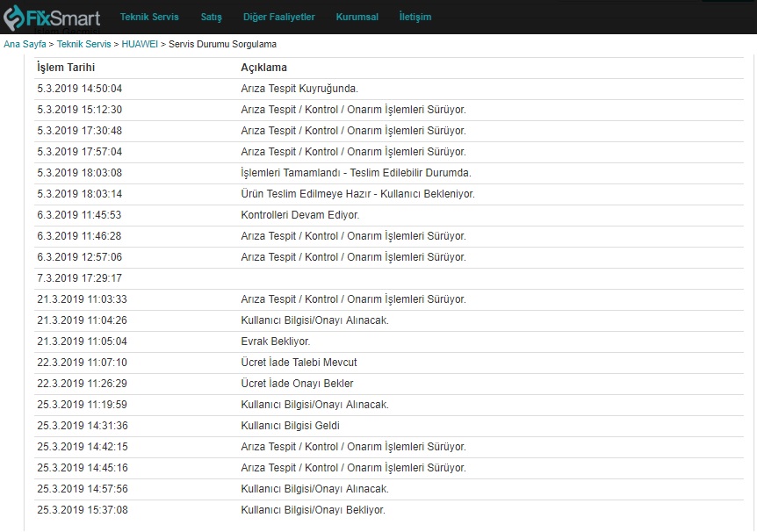Click the FixSmart logo icon
Viewport: 757px width, 532px height.
tap(13, 18)
